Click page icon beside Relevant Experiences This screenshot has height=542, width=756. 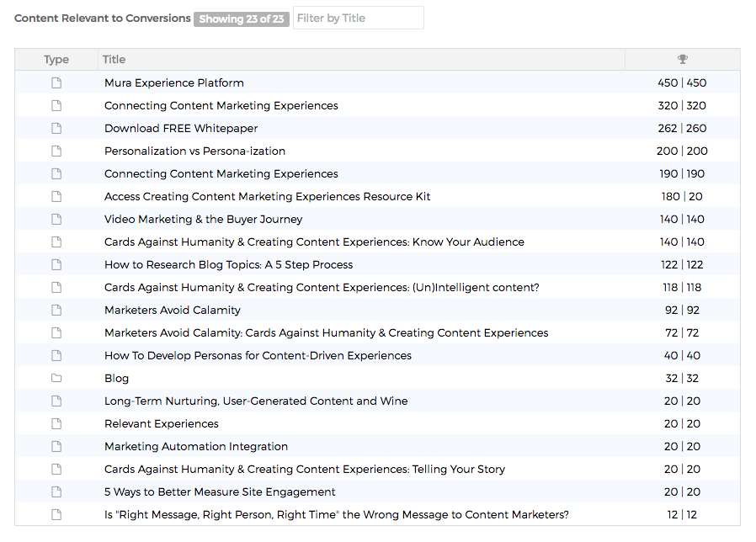[x=56, y=424]
